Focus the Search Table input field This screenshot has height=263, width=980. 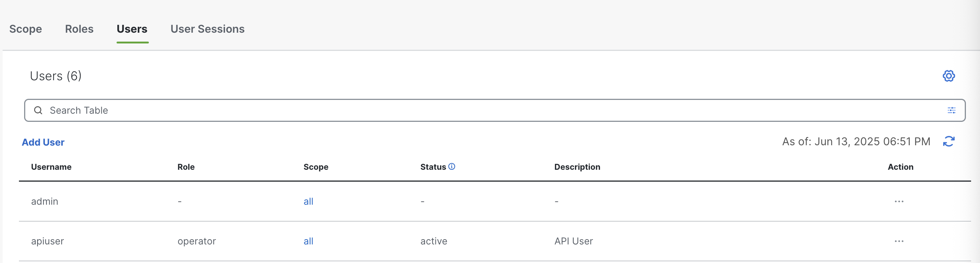click(457, 110)
